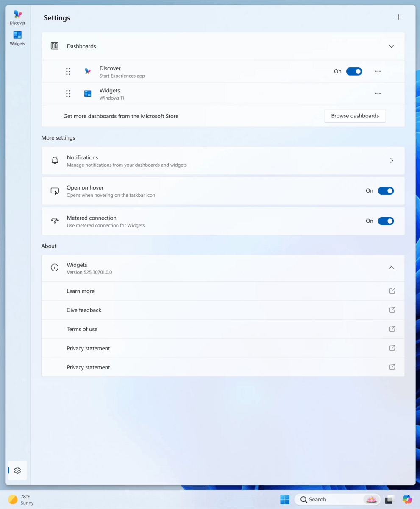Click the Settings gear at bottom left
This screenshot has height=509, width=420.
point(17,470)
